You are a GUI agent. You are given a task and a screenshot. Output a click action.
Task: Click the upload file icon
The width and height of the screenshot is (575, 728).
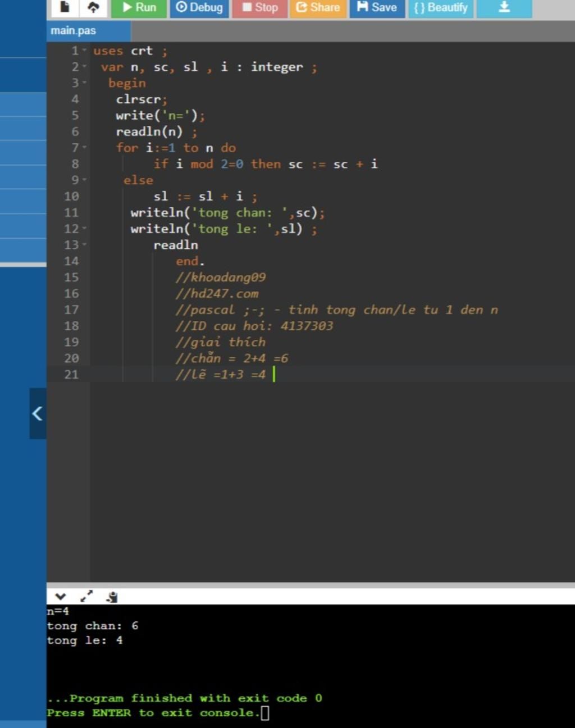pos(93,7)
